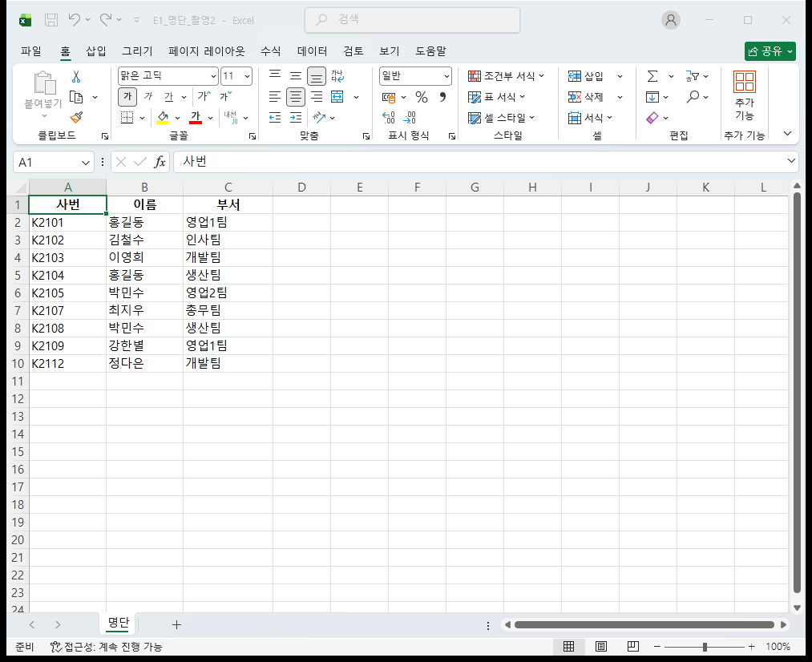812x662 pixels.
Task: Switch to the 검토 tab
Action: 353,50
